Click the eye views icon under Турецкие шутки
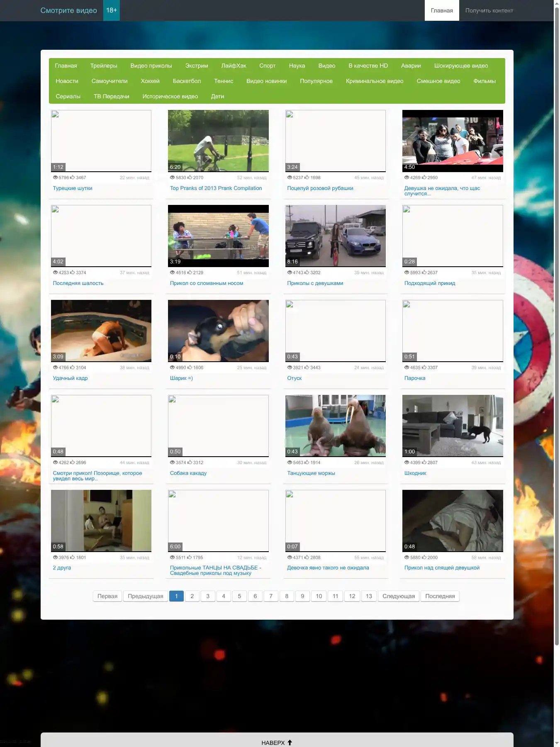This screenshot has width=560, height=747. click(x=55, y=178)
